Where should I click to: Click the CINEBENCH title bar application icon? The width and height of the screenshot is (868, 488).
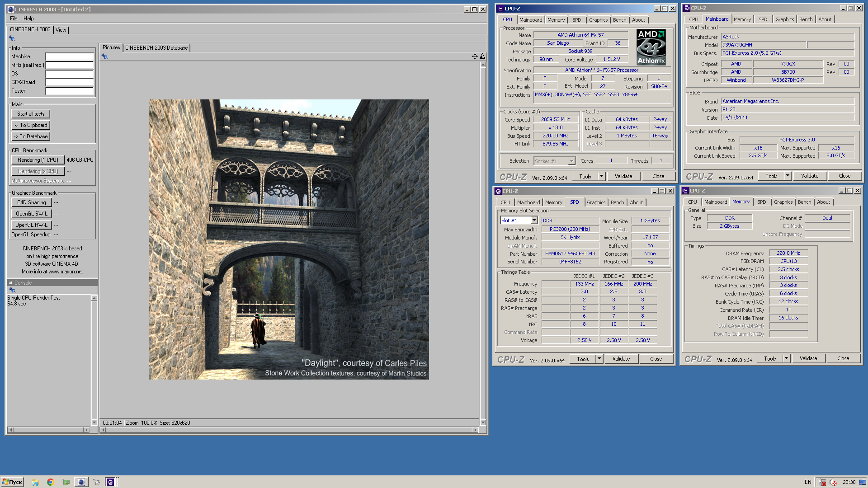tap(11, 9)
